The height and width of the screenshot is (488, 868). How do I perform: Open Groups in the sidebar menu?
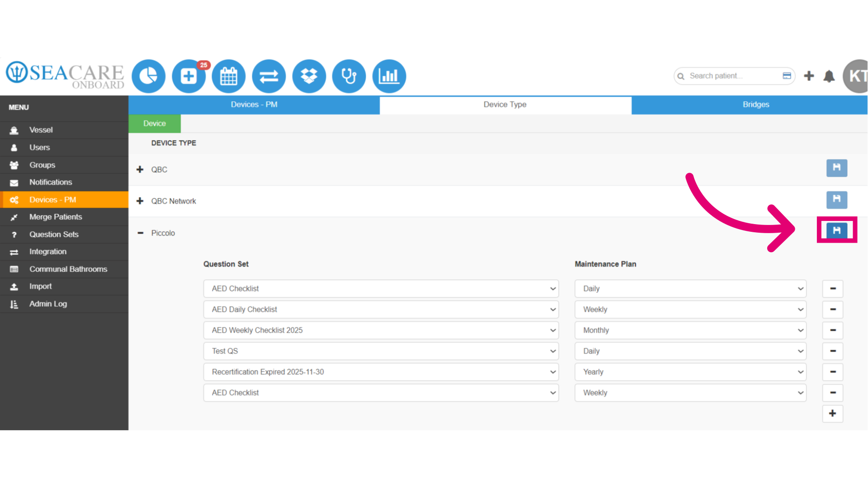point(64,165)
